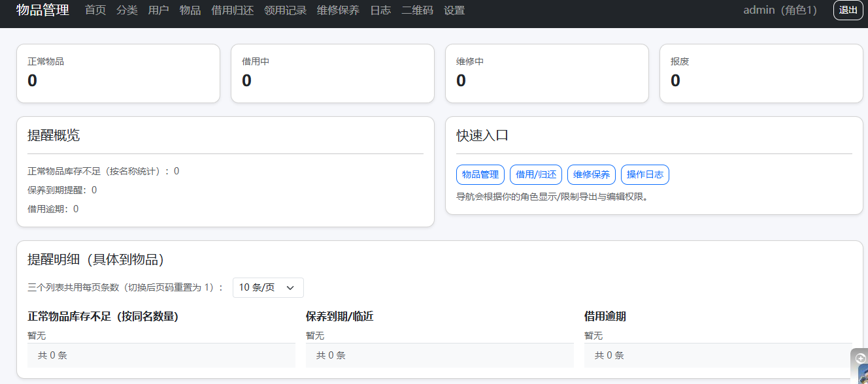Open the 物品管理 quick entry button
868x384 pixels.
(x=480, y=174)
